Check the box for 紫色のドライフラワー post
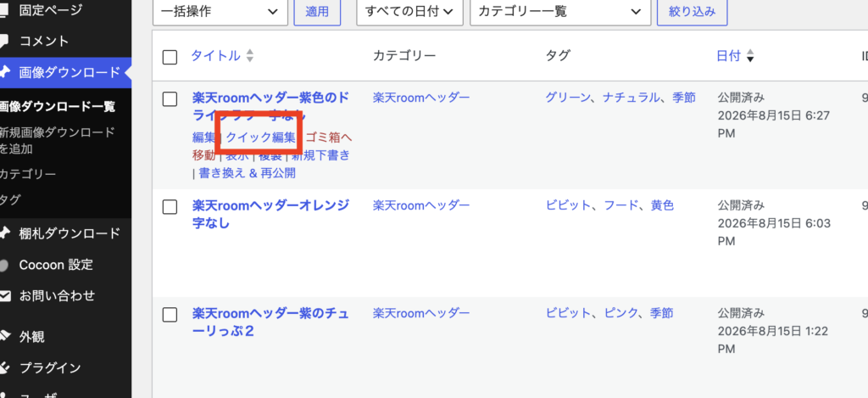The image size is (868, 398). pos(170,99)
